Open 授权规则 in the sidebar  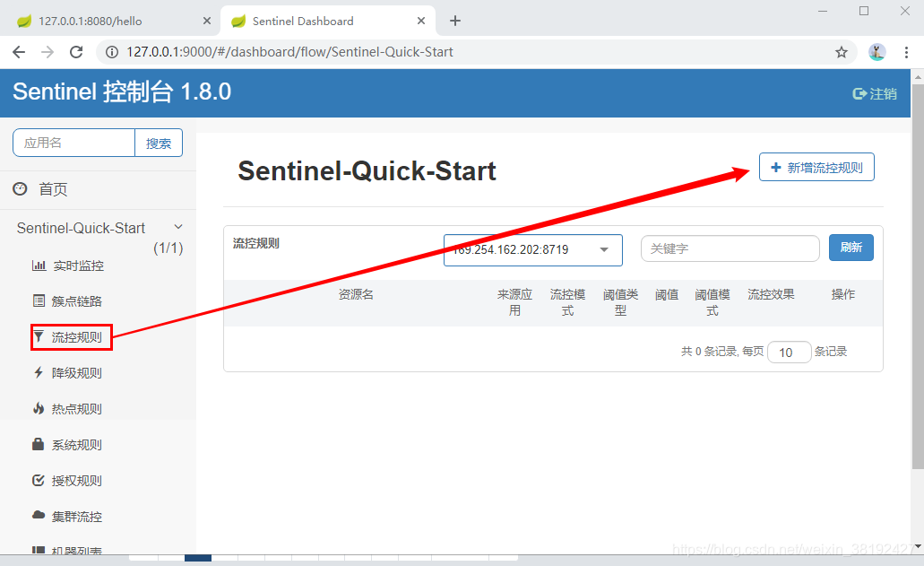pyautogui.click(x=76, y=481)
